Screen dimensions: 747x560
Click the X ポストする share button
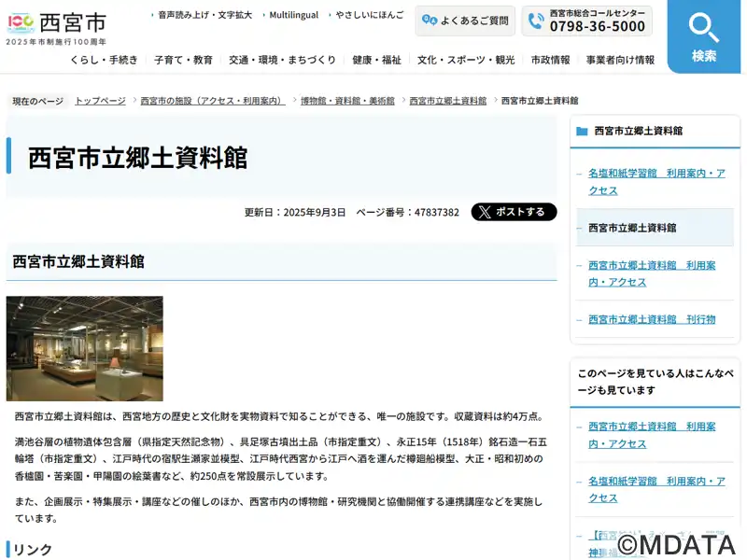pyautogui.click(x=514, y=212)
